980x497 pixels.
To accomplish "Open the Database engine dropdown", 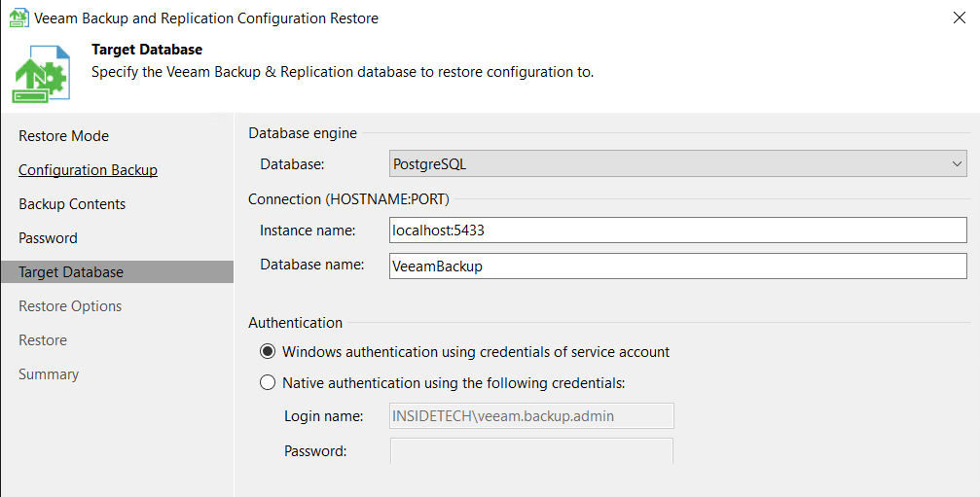I will (x=677, y=164).
